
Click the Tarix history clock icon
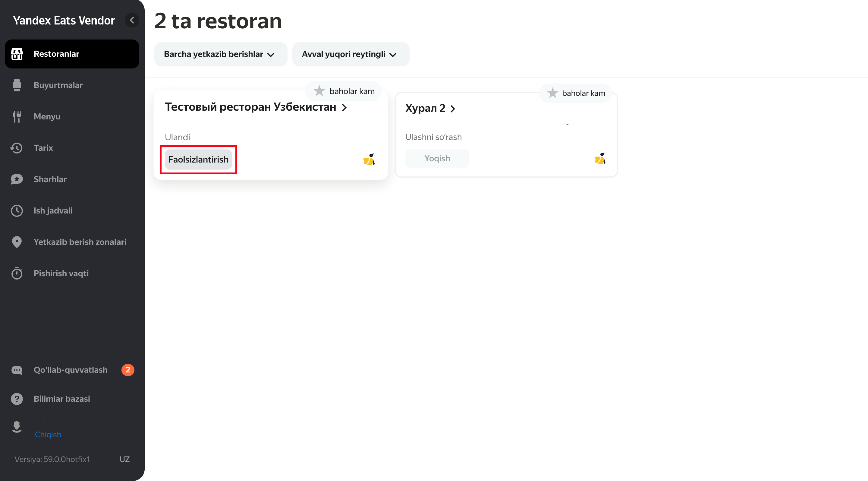tap(17, 148)
